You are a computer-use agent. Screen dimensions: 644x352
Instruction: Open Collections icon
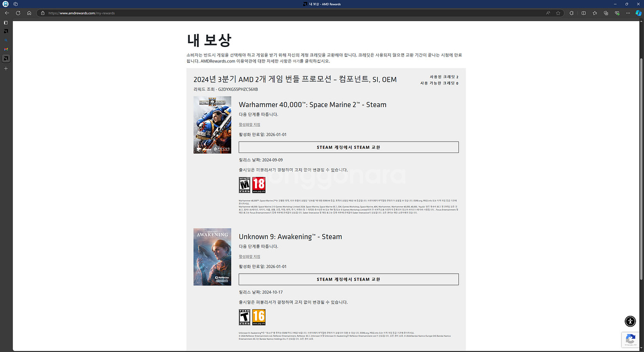[606, 13]
